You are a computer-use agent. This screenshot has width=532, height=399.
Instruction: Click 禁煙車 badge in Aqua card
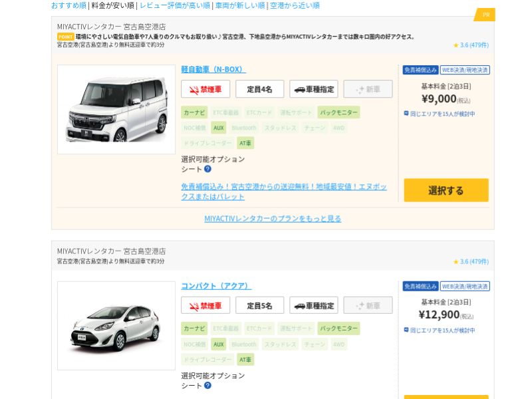[x=205, y=305]
